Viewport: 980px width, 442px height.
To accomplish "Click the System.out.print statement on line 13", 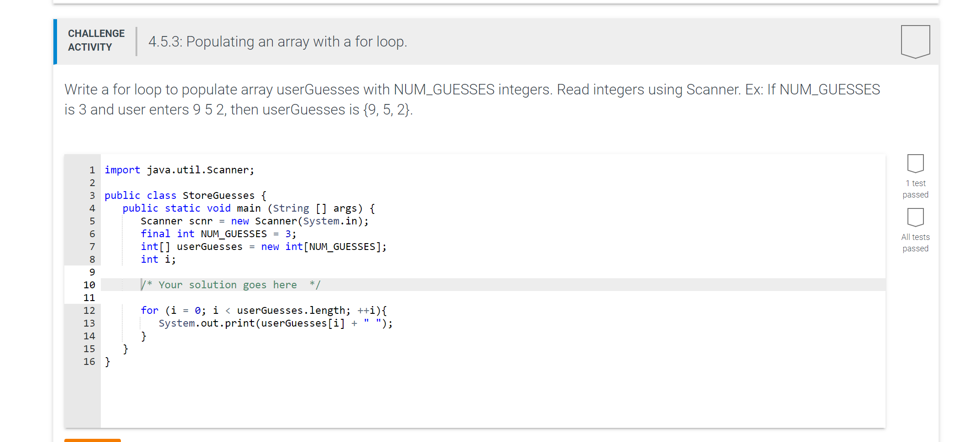I will pyautogui.click(x=276, y=323).
